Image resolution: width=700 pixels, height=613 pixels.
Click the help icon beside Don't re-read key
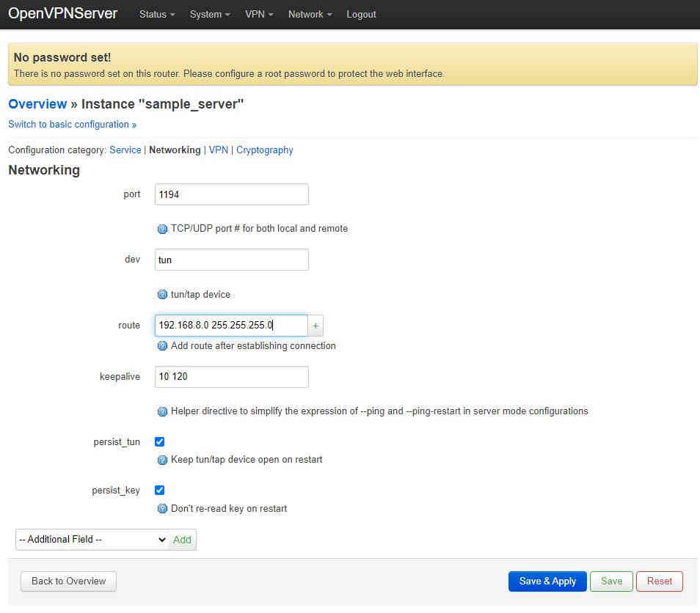point(162,509)
